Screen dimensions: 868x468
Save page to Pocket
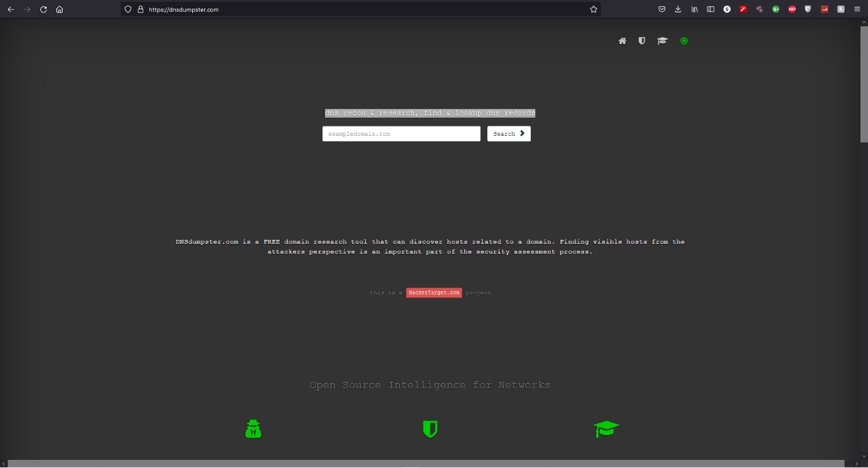pos(662,9)
